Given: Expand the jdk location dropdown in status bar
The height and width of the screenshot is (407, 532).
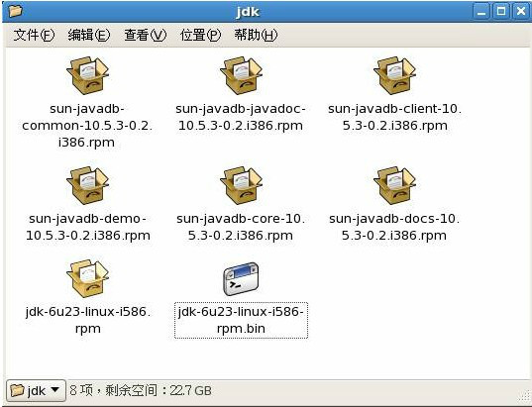Looking at the screenshot, I should [36, 391].
